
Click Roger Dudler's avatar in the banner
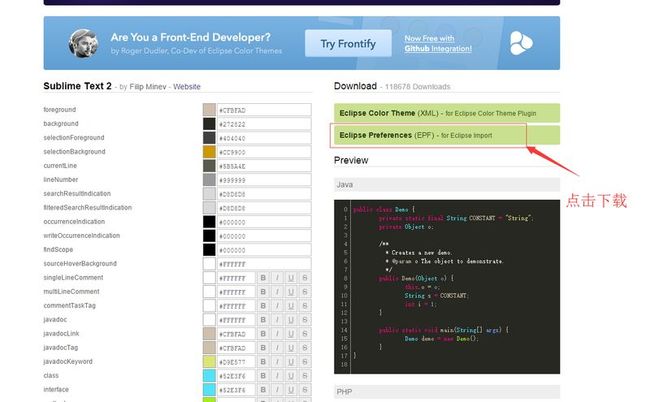point(83,43)
